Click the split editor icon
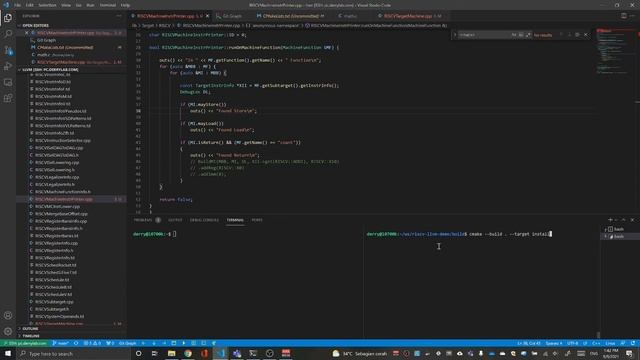Viewport: 640px width, 360px height. coord(624,16)
